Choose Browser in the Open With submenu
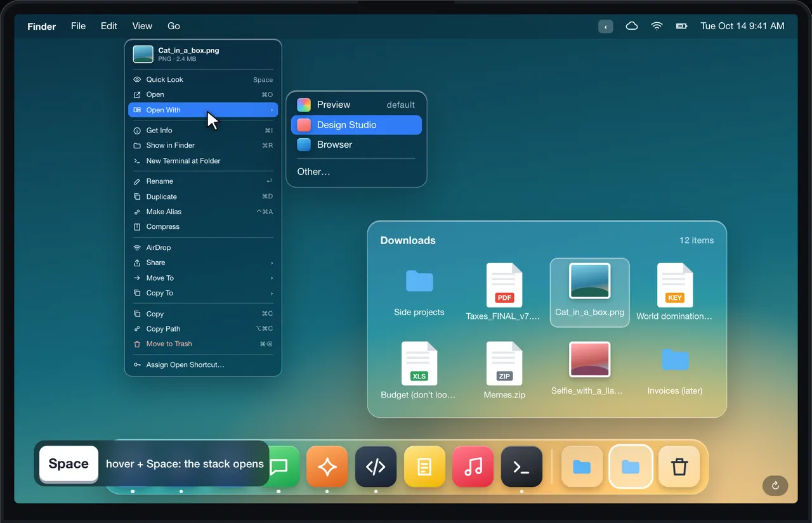Viewport: 812px width, 523px height. pos(357,145)
